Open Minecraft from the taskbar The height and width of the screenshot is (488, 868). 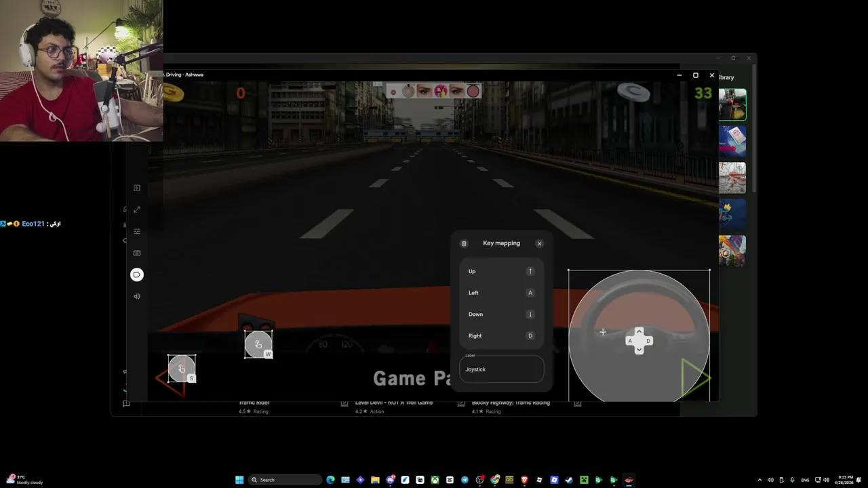[x=585, y=480]
